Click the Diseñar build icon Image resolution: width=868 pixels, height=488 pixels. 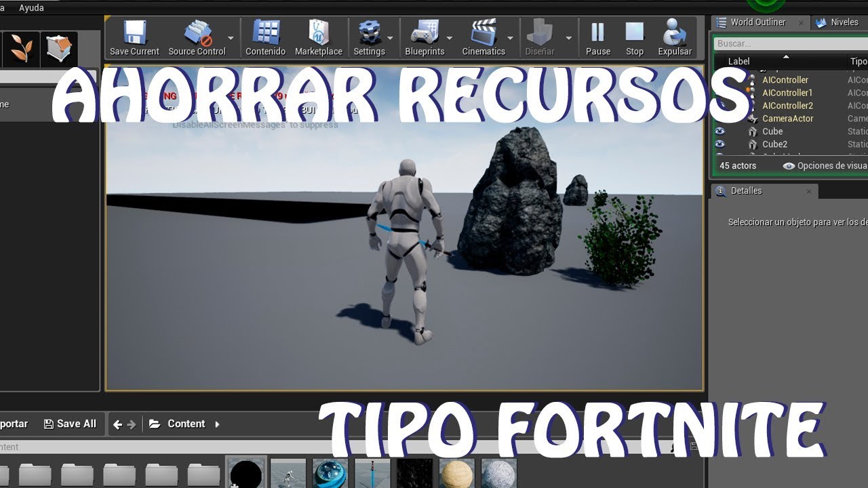540,33
